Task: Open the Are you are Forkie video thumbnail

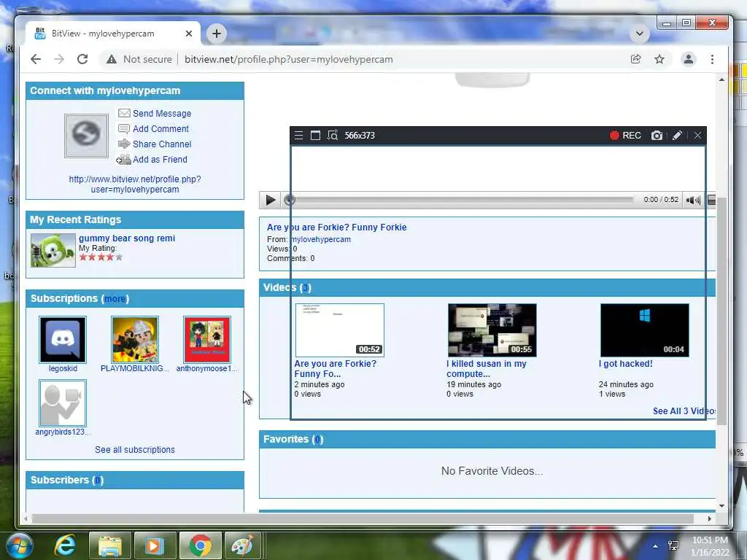Action: pyautogui.click(x=340, y=330)
